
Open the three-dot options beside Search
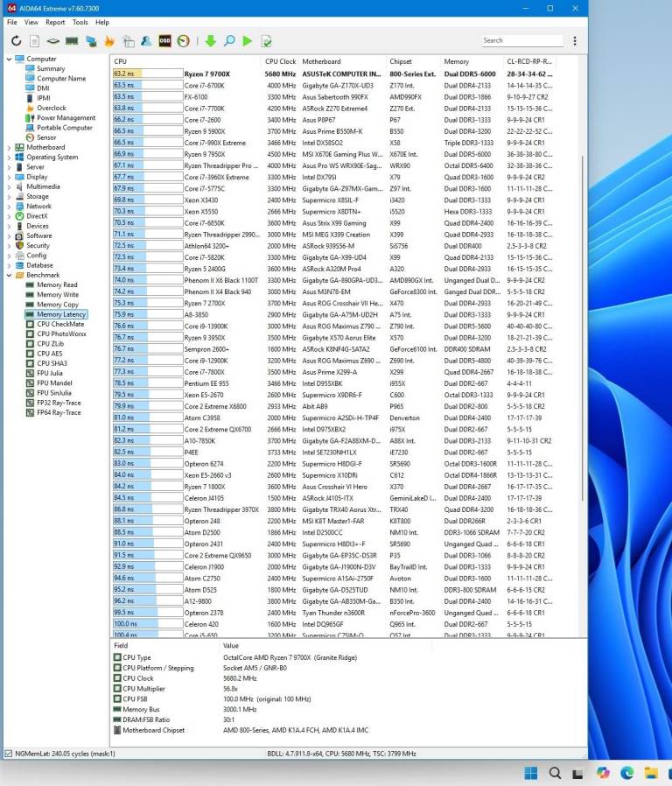(575, 41)
